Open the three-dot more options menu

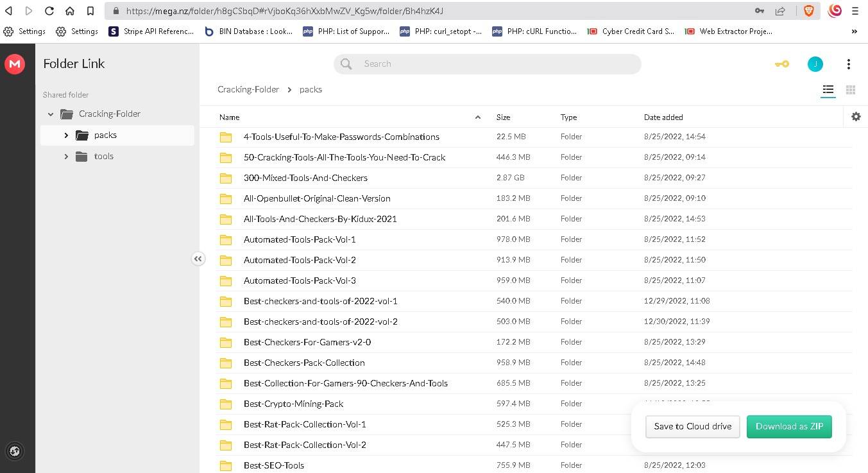pyautogui.click(x=848, y=64)
